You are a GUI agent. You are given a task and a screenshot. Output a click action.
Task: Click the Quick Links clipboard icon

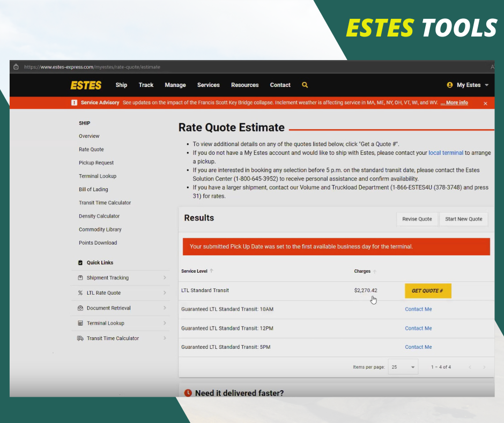click(80, 262)
